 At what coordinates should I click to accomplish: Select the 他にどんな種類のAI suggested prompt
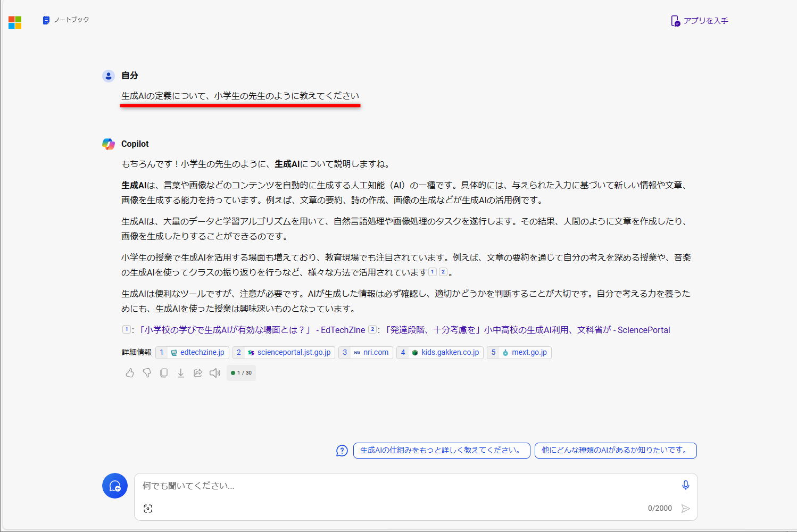tap(615, 451)
